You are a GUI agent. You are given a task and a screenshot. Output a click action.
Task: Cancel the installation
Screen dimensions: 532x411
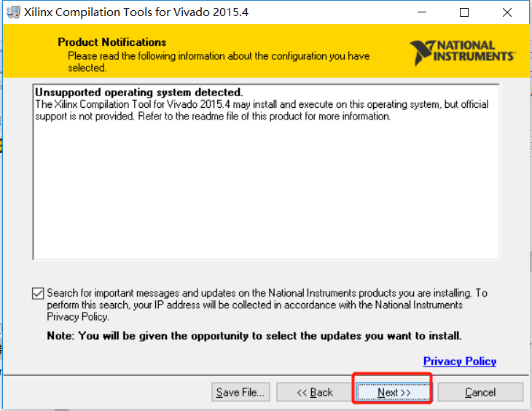pos(480,392)
